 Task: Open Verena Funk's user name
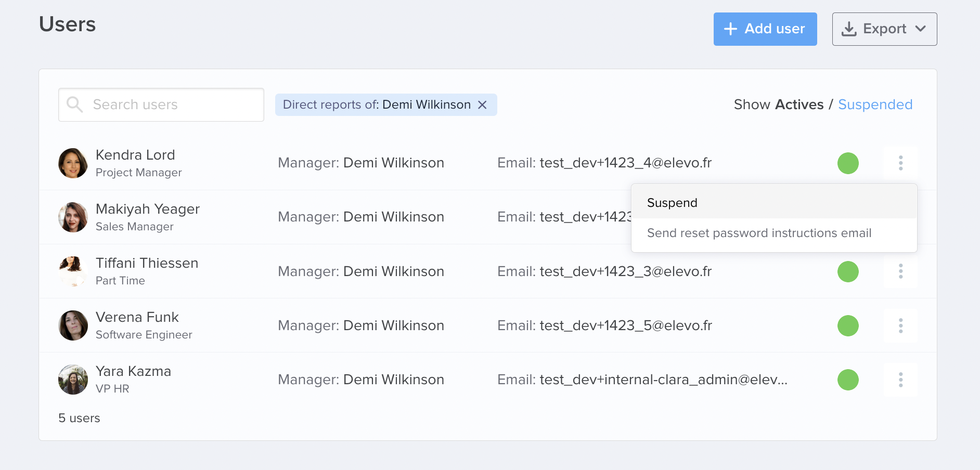coord(137,317)
